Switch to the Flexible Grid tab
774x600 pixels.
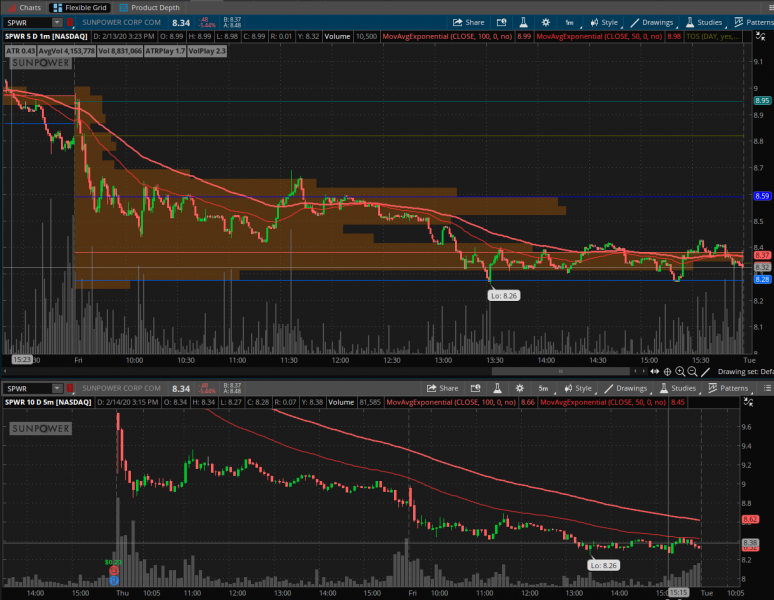pyautogui.click(x=79, y=7)
